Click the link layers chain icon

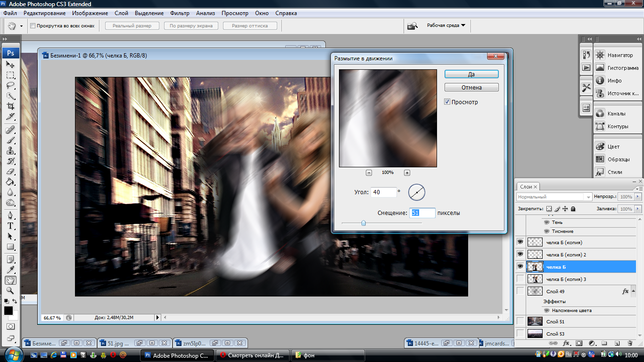point(553,343)
